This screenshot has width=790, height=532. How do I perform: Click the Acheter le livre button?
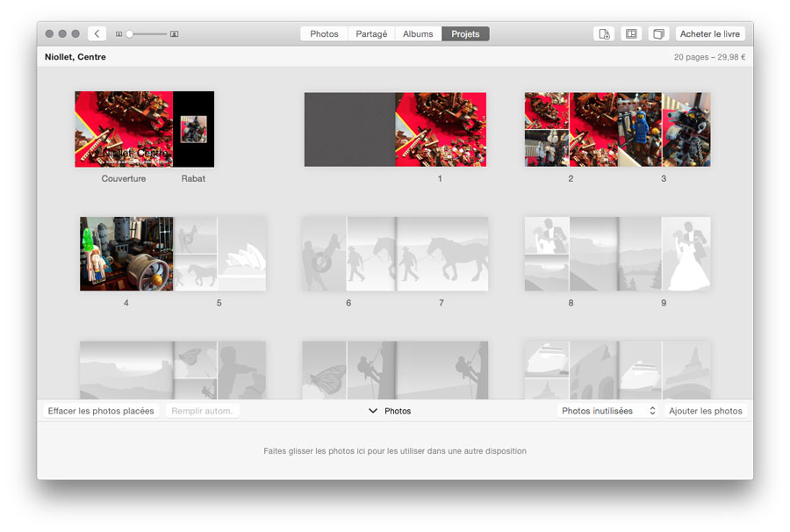coord(710,33)
